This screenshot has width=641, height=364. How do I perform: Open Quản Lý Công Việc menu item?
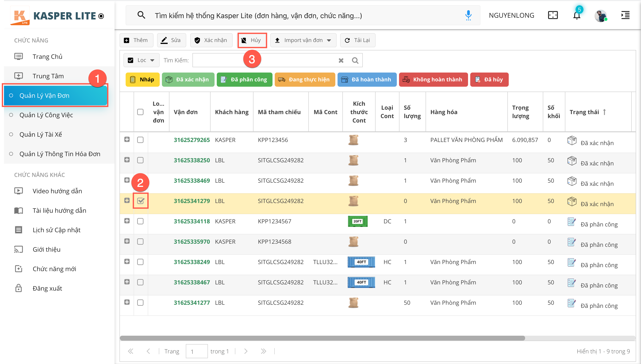(46, 115)
